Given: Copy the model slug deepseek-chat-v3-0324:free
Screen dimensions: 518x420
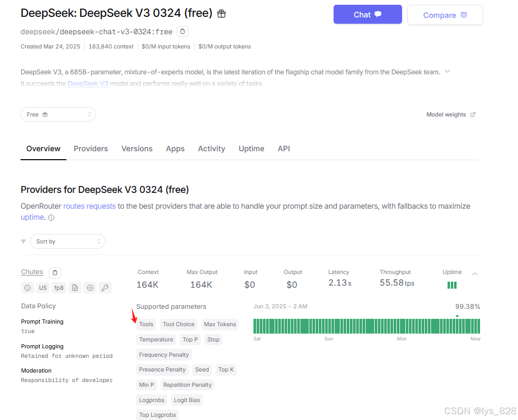Looking at the screenshot, I should (182, 32).
